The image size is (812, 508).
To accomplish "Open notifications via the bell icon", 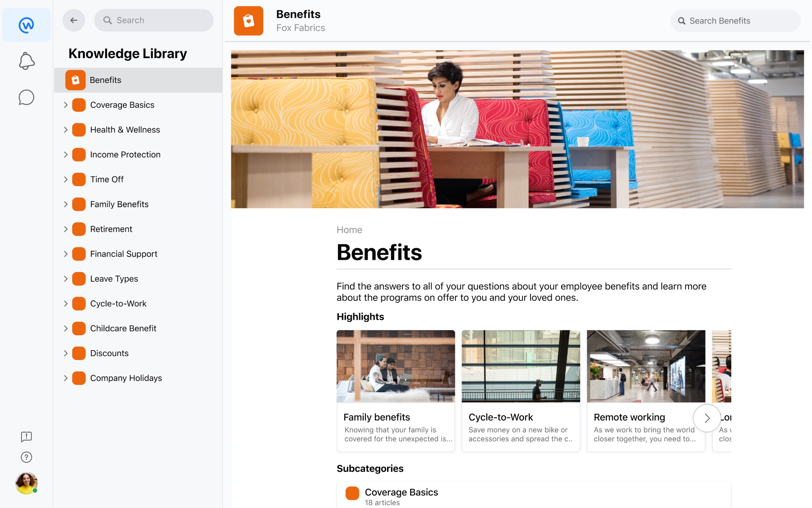I will (26, 61).
